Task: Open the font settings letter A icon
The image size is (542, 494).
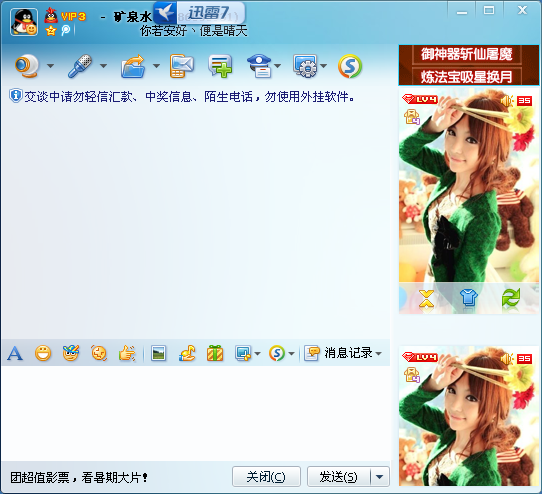Action: (x=15, y=353)
